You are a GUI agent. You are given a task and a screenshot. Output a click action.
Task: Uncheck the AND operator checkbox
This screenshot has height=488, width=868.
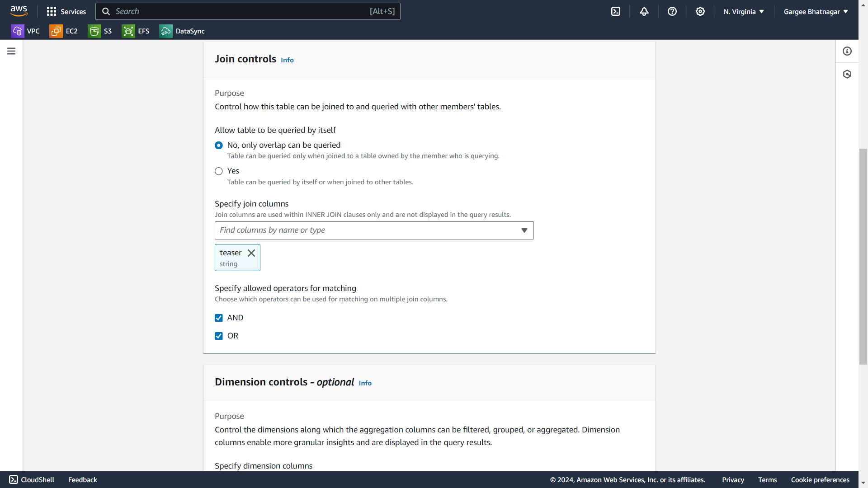pyautogui.click(x=219, y=318)
